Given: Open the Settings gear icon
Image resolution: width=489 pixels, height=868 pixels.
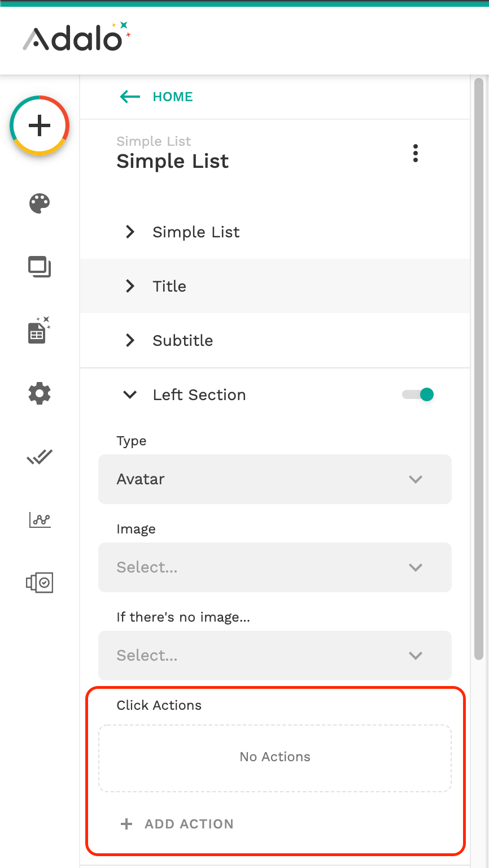Looking at the screenshot, I should point(40,393).
